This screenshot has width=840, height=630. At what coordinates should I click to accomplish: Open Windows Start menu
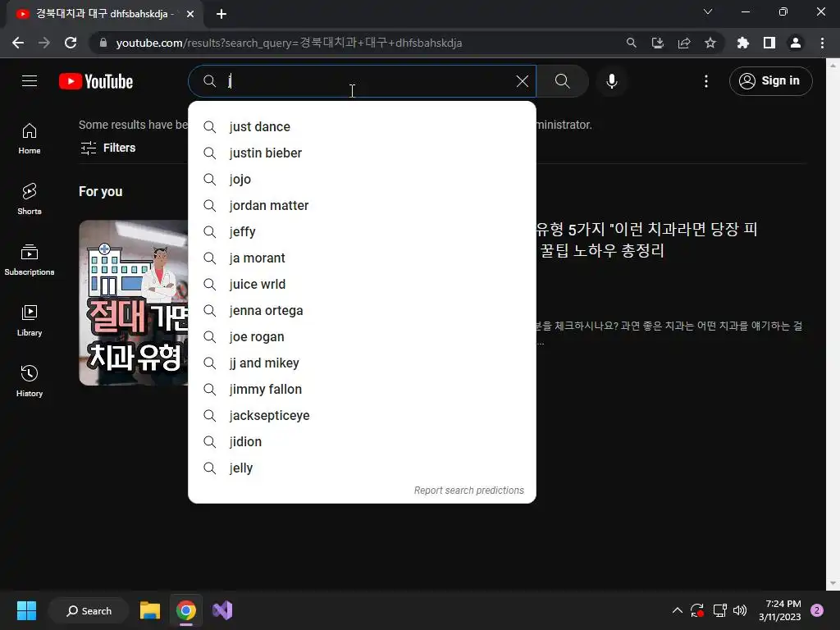(x=26, y=610)
